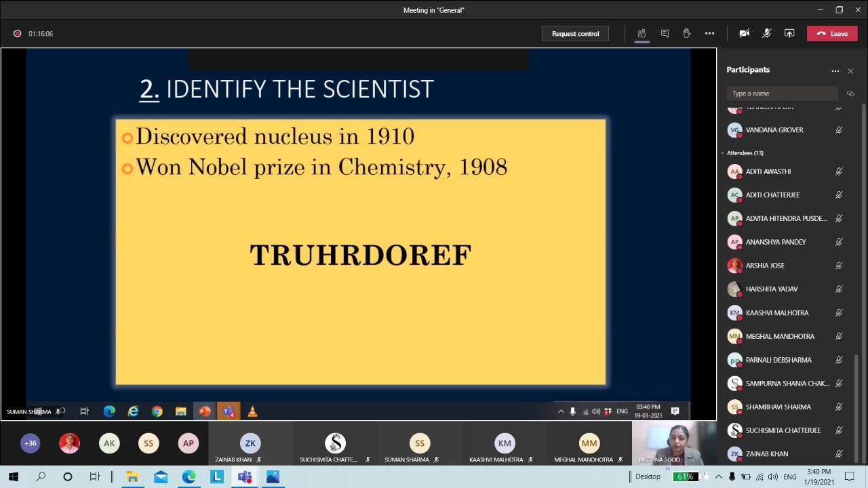Copy the meeting join link icon
Image resolution: width=868 pixels, height=488 pixels.
tap(850, 94)
